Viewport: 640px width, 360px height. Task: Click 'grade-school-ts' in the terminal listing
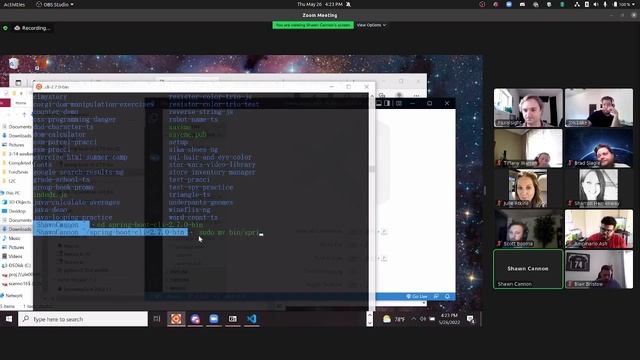click(x=62, y=180)
